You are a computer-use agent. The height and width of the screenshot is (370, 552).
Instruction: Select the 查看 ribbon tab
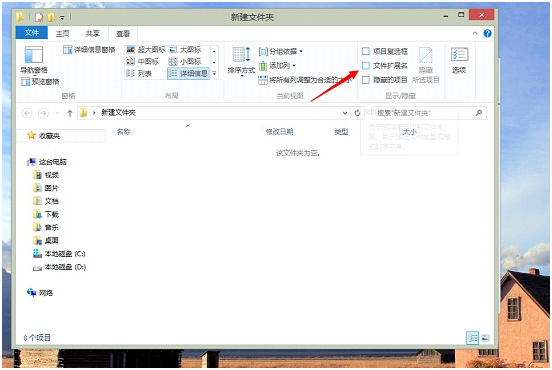(123, 34)
